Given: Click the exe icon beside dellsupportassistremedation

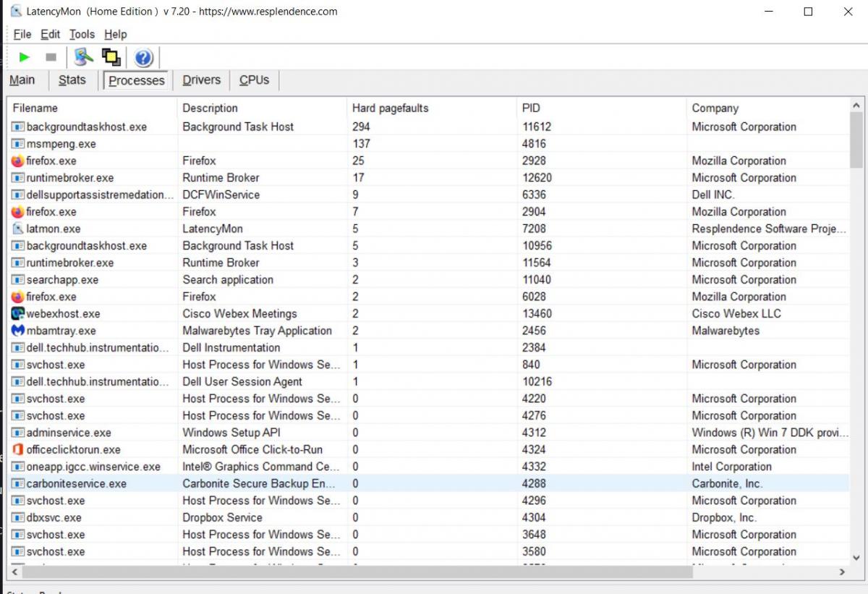Looking at the screenshot, I should point(18,195).
